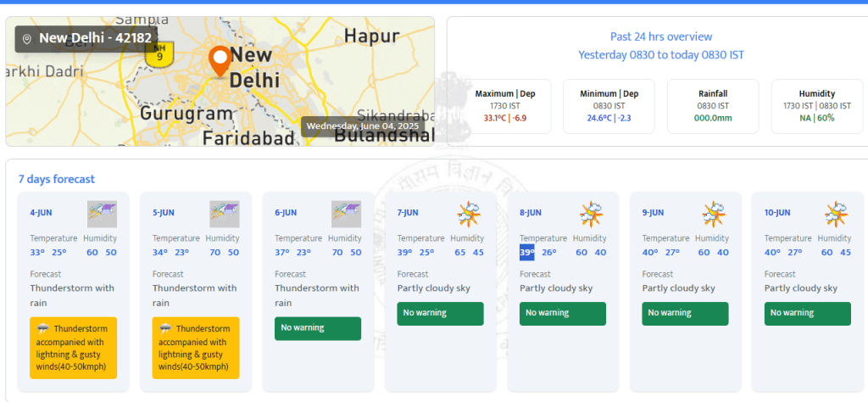Click the 33.1°C | -6.9 maximum value
The image size is (868, 402).
pyautogui.click(x=505, y=118)
